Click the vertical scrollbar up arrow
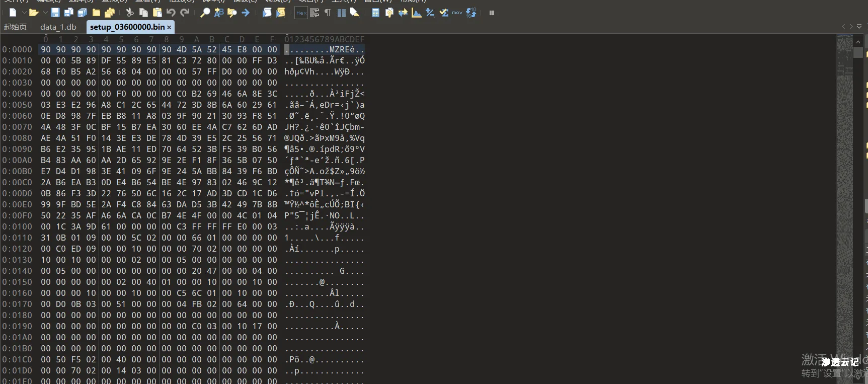The width and height of the screenshot is (868, 384). pos(858,41)
